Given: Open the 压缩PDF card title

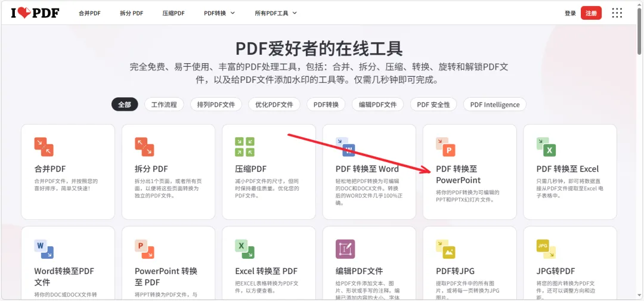Looking at the screenshot, I should tap(251, 169).
